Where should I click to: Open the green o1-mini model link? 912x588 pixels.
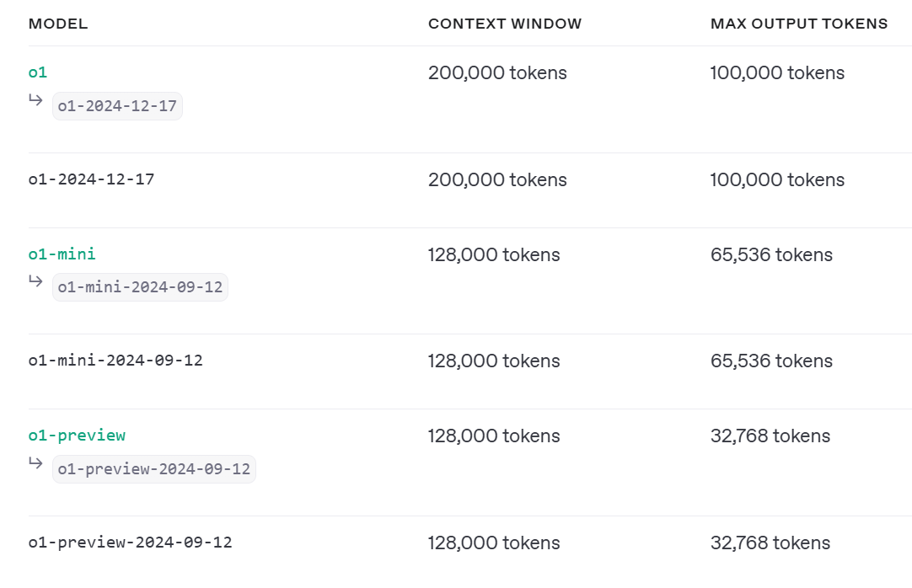point(62,254)
